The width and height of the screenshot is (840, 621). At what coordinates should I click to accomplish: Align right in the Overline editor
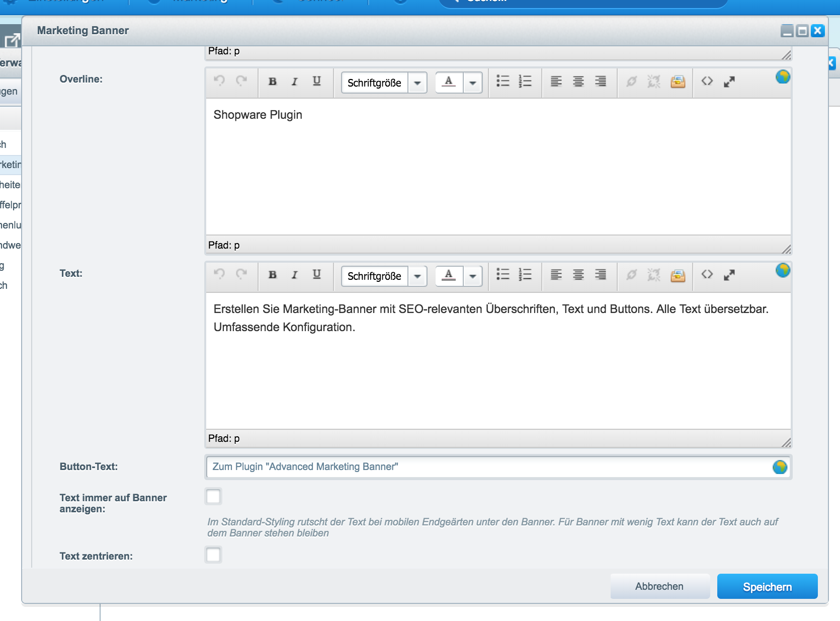(601, 81)
